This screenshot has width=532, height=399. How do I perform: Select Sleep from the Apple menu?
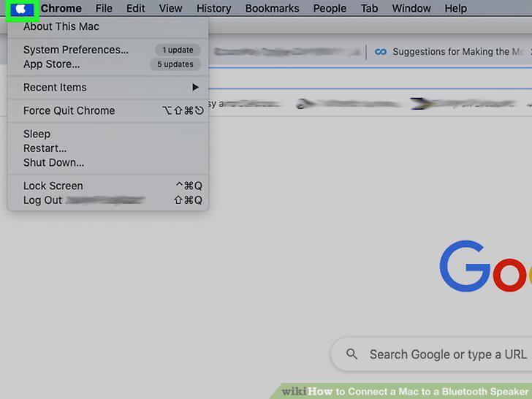pos(108,134)
